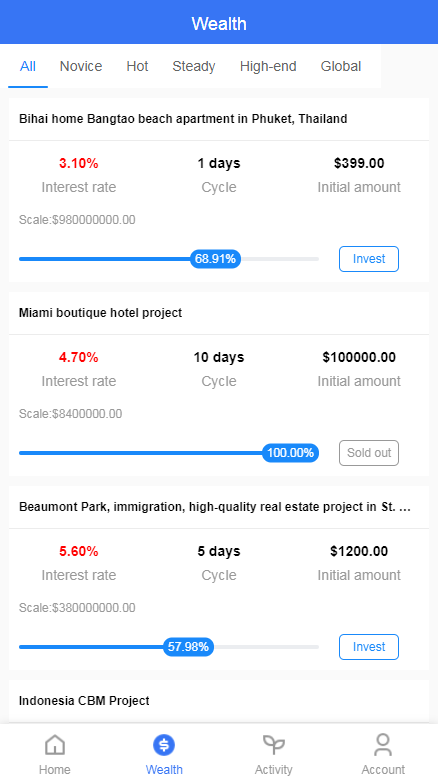Open Beaumont Park immigration real estate title
The width and height of the screenshot is (438, 784).
point(215,507)
